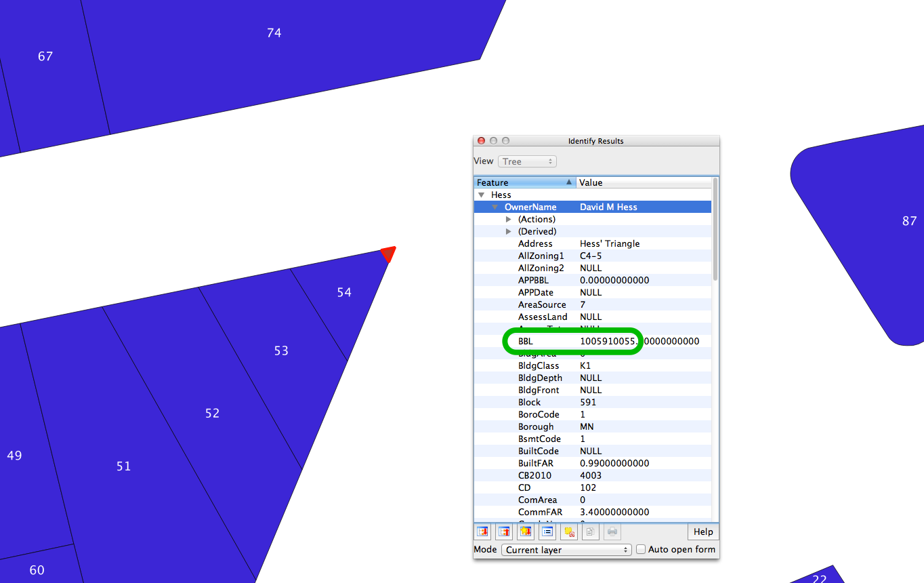The height and width of the screenshot is (583, 924).
Task: Open the feature form icon
Action: tap(548, 532)
